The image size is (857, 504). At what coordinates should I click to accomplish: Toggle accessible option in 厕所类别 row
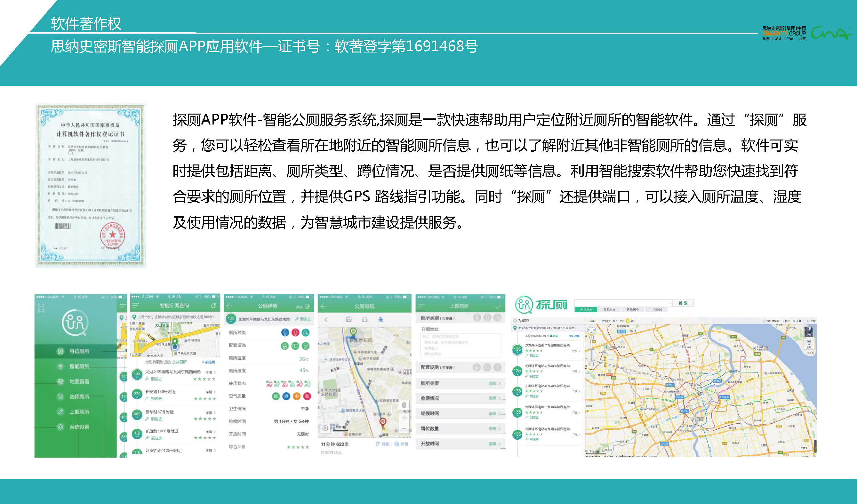pyautogui.click(x=498, y=318)
